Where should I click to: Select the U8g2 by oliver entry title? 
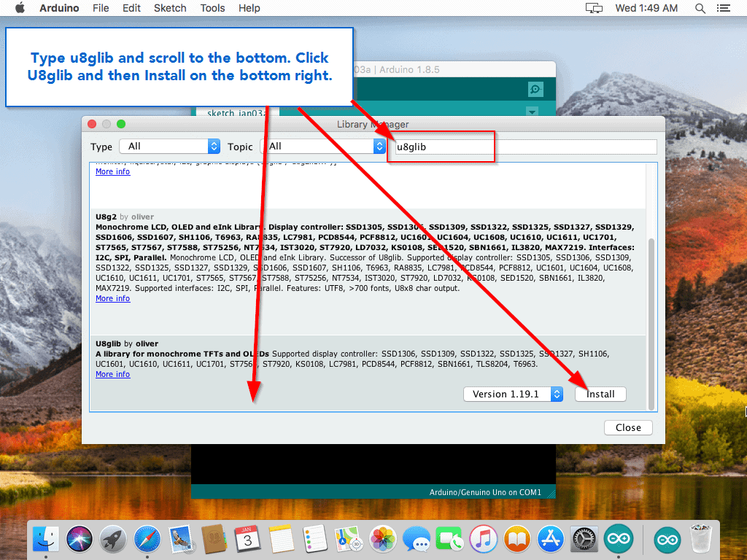click(x=124, y=217)
